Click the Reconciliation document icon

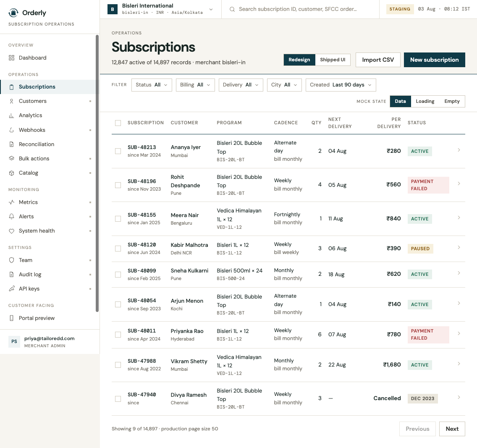[x=12, y=144]
